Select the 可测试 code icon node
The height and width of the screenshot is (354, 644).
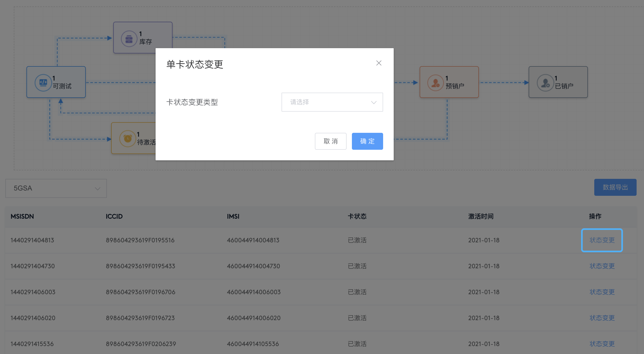pos(43,82)
